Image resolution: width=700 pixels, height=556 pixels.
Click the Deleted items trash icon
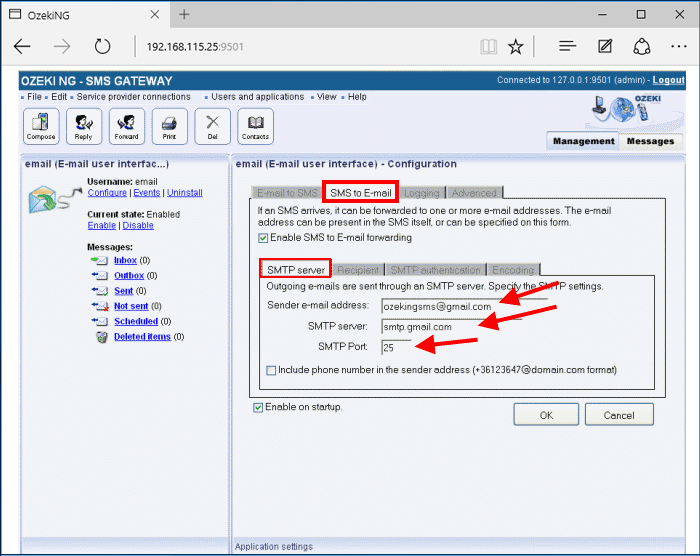pyautogui.click(x=102, y=337)
